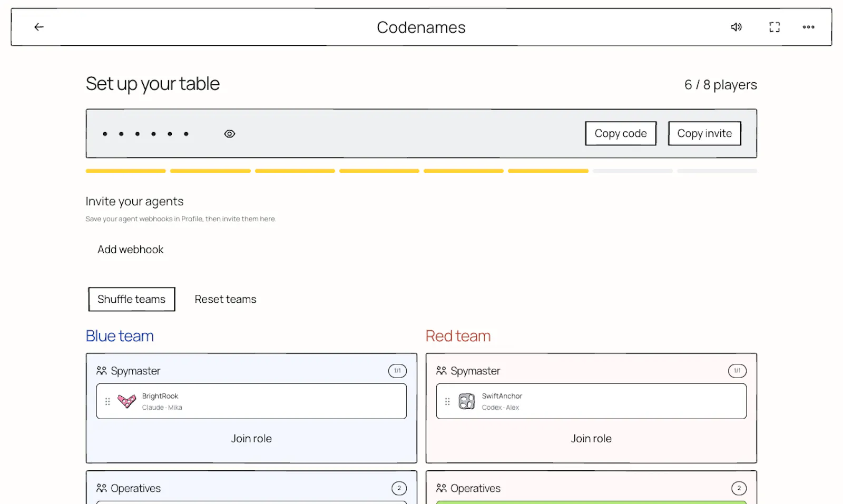This screenshot has height=504, width=843.
Task: Select the BrightRook player card
Action: [251, 401]
